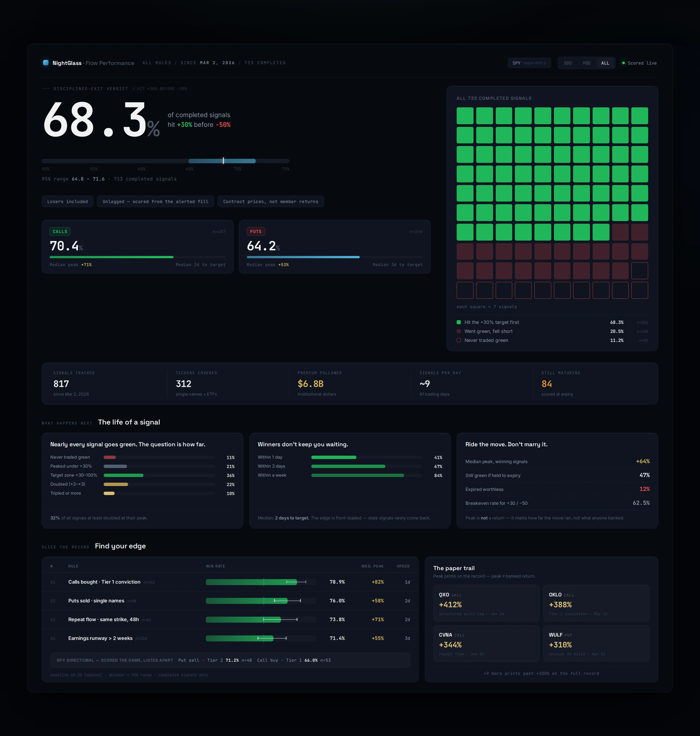Click the SPY Directional summary strip
The image size is (700, 736).
[x=230, y=660]
